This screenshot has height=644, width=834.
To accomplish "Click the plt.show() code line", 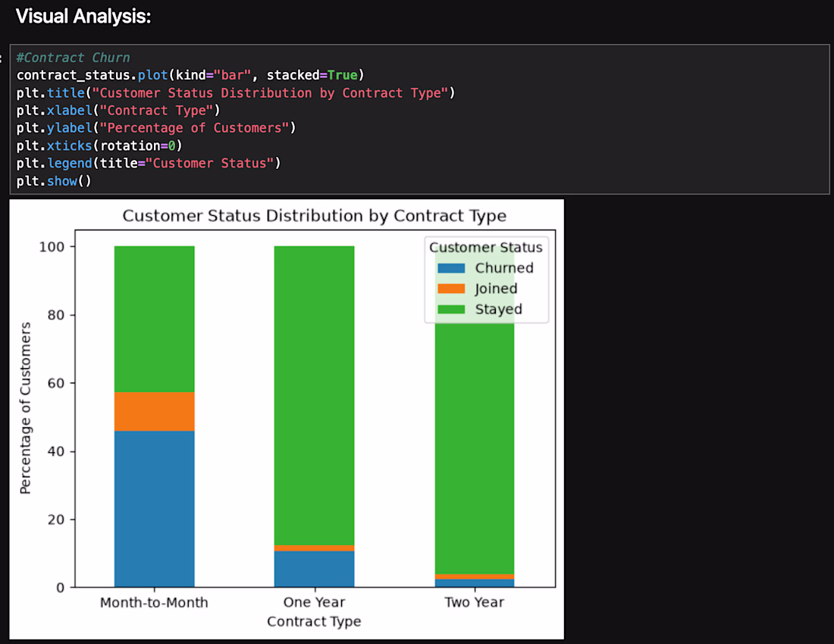I will [x=54, y=181].
